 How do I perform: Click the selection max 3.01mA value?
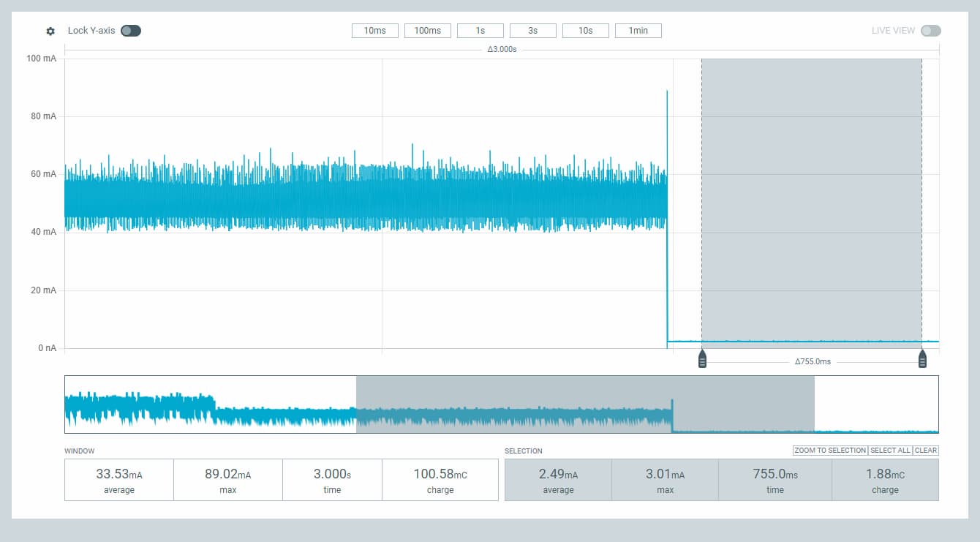pyautogui.click(x=665, y=474)
